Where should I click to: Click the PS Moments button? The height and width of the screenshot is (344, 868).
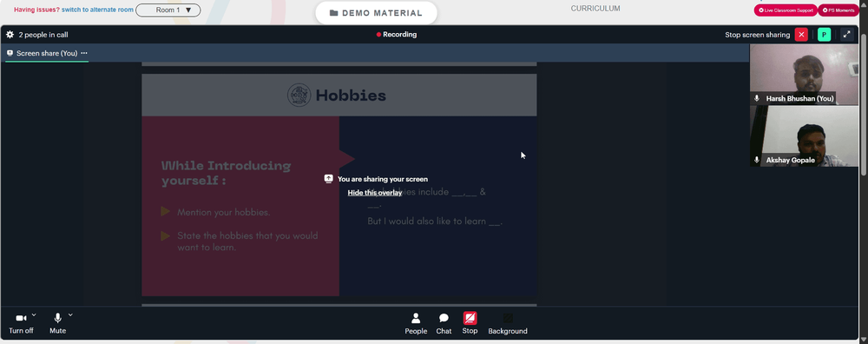[838, 10]
